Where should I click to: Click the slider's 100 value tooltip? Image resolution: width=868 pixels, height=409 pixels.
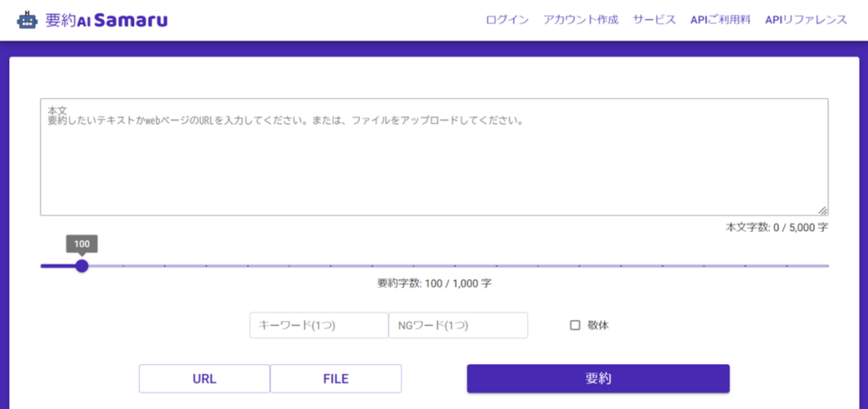click(x=82, y=244)
